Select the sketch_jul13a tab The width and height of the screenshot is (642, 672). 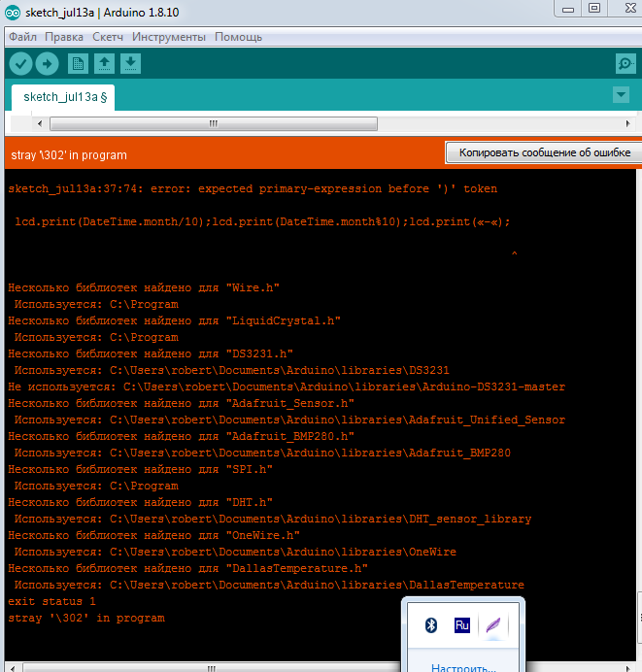[64, 97]
